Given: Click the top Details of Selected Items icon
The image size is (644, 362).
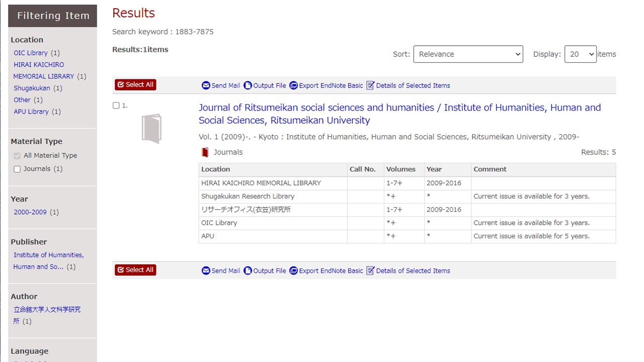Looking at the screenshot, I should (370, 85).
